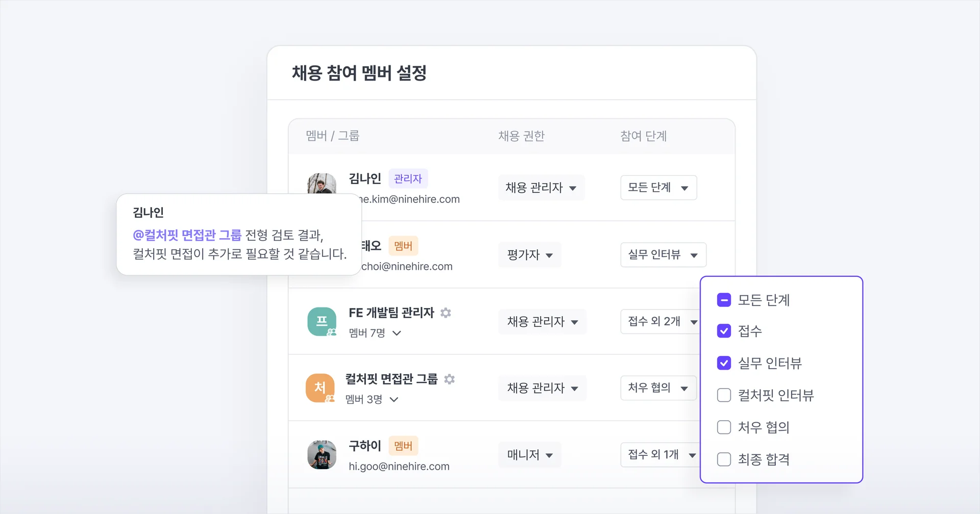Click 구하이's profile photo
The image size is (980, 514).
[x=322, y=455]
